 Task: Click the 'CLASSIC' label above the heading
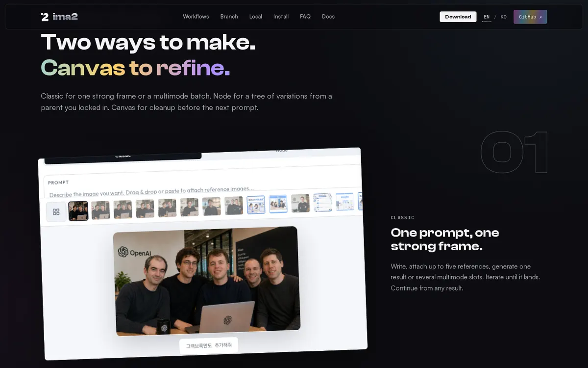(402, 217)
